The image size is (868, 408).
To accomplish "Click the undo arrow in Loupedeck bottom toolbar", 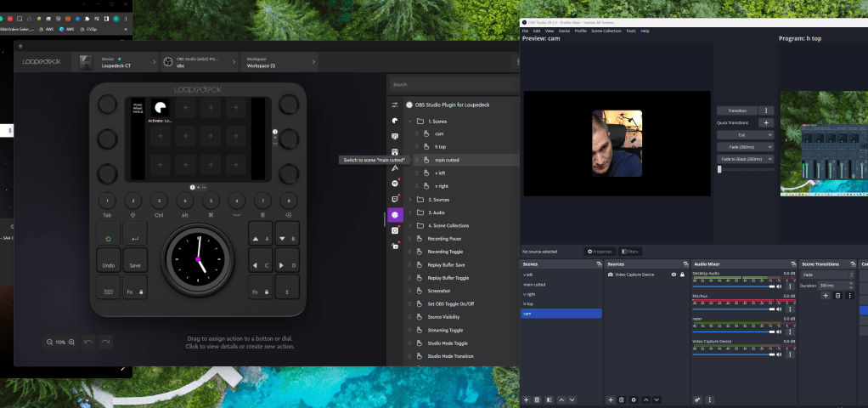I will click(88, 342).
